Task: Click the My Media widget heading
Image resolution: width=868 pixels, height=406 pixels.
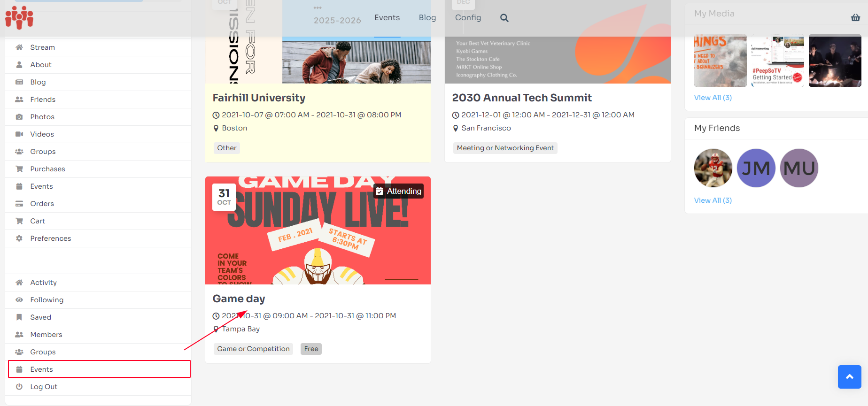Action: click(714, 14)
